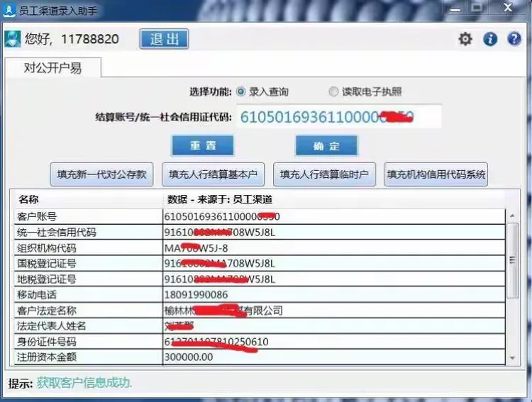Select the 录入查询 radio button
The height and width of the screenshot is (402, 532).
(240, 91)
